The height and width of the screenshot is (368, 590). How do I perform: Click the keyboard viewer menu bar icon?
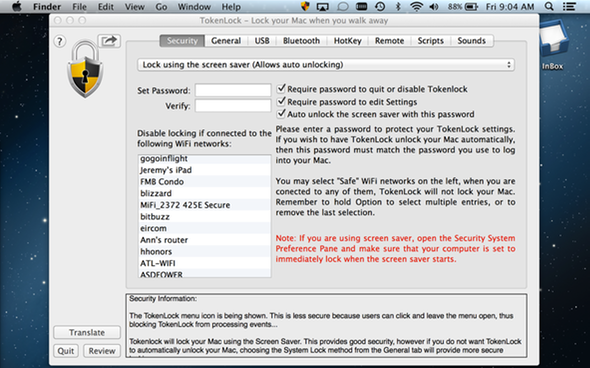[361, 7]
